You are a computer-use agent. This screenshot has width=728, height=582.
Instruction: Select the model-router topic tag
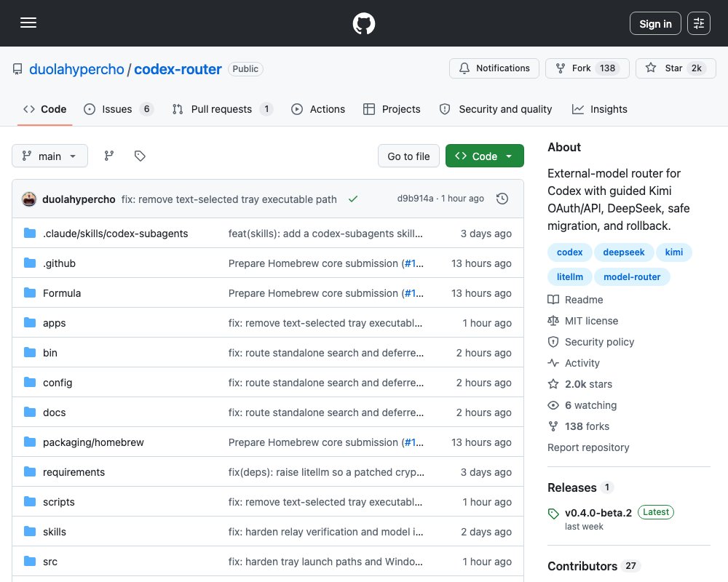(x=632, y=276)
